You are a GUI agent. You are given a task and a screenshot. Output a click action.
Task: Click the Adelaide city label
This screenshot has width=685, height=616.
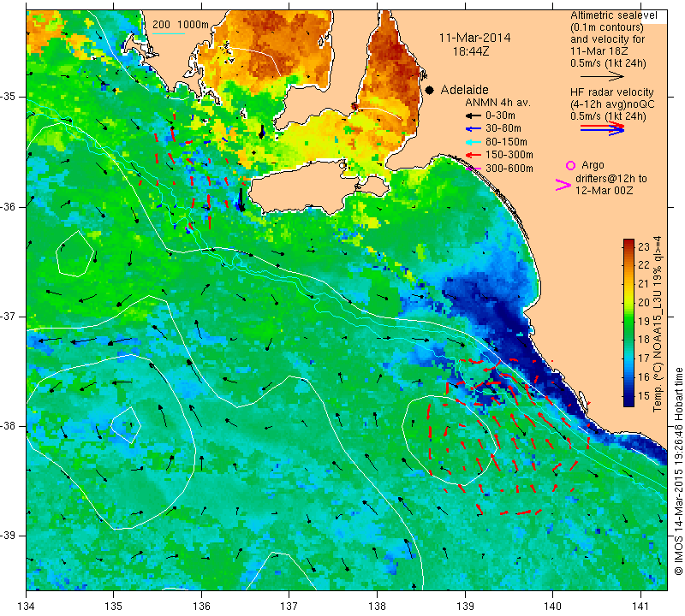tap(464, 90)
